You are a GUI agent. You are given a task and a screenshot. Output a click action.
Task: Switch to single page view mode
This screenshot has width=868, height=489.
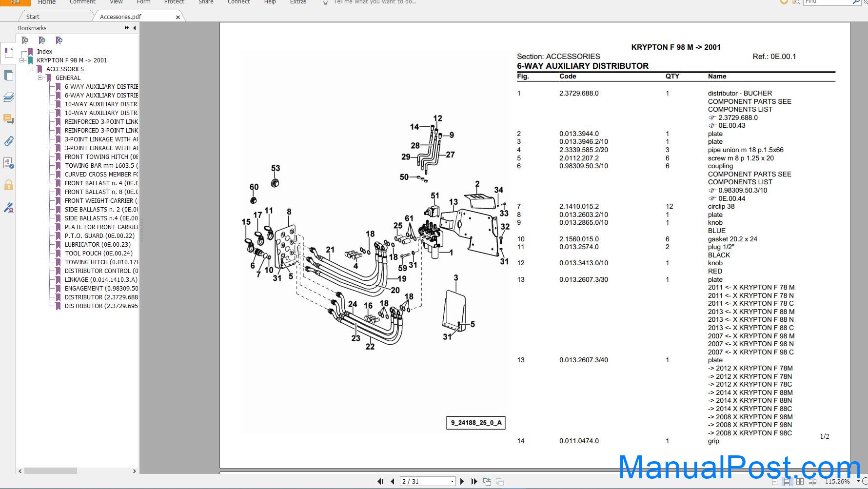[774, 482]
